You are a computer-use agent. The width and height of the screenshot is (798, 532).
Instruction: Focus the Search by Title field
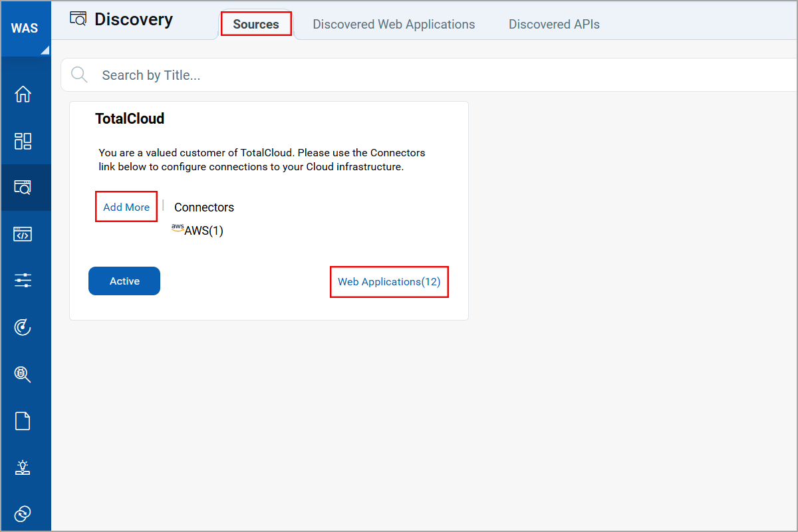coord(429,74)
